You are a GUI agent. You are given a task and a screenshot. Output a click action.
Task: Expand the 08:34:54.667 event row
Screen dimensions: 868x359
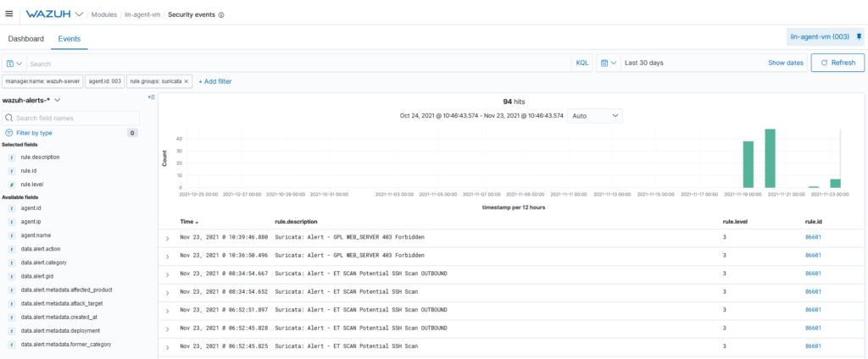coord(168,274)
